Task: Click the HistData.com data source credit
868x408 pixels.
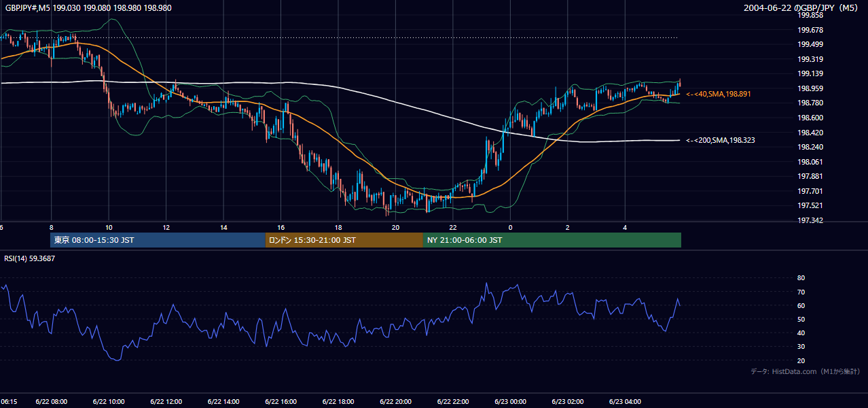Action: click(x=805, y=371)
